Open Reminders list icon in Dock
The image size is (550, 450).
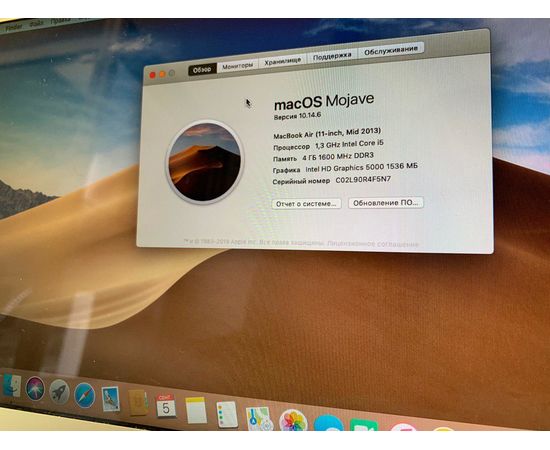click(227, 414)
